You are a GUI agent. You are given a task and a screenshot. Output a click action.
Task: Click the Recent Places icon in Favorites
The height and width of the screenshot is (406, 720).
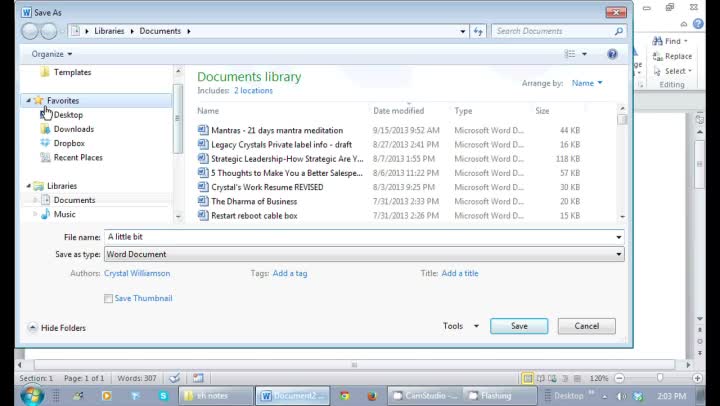[x=45, y=158]
